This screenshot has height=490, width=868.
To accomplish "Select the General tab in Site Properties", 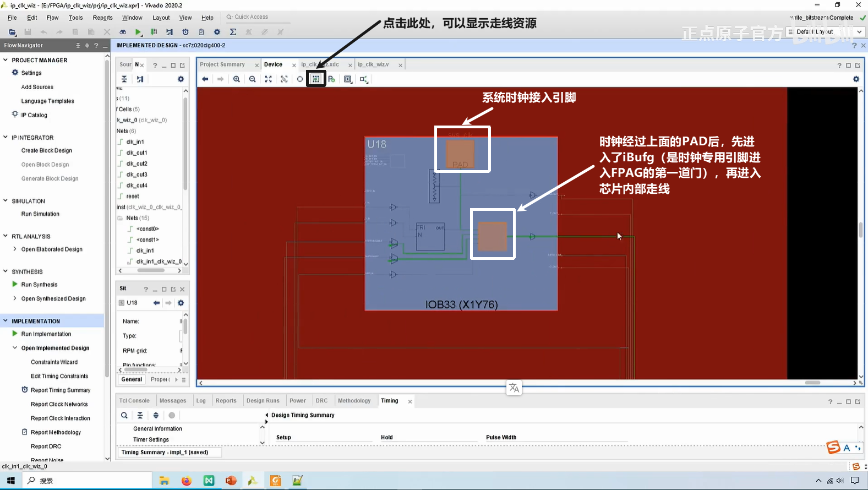I will tap(132, 379).
